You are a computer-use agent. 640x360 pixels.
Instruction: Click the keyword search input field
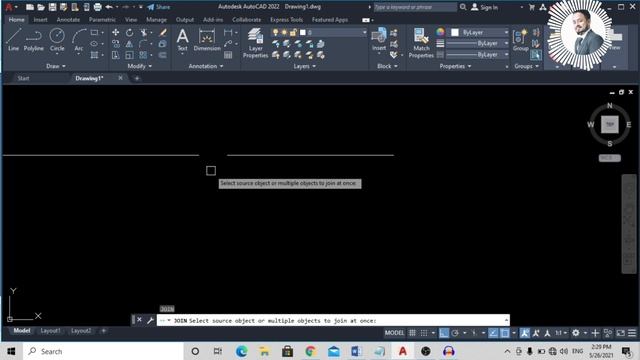(415, 7)
